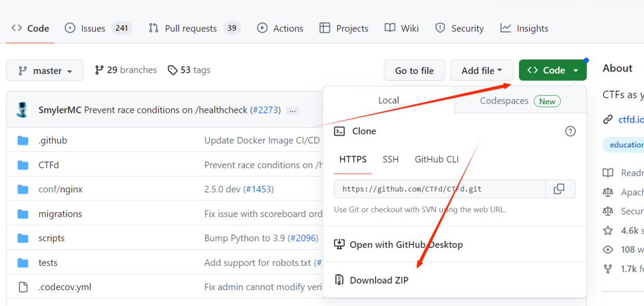
Task: Click the New badge on Codespaces
Action: [x=547, y=101]
